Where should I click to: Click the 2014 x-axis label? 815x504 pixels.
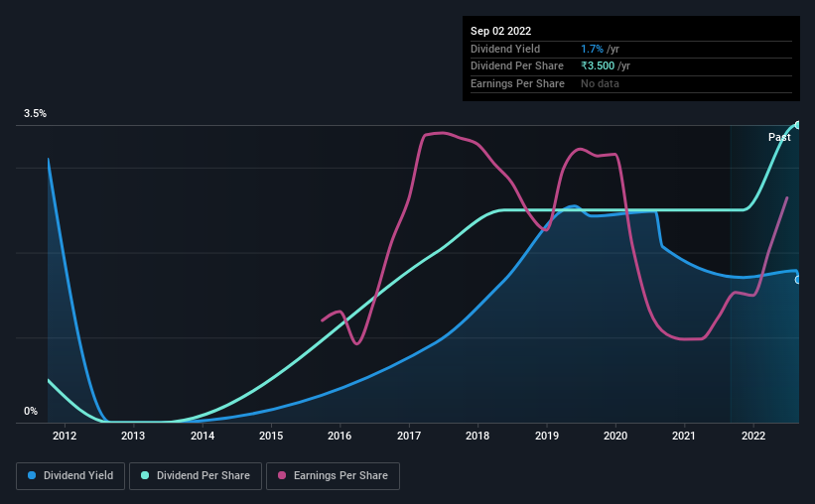click(203, 436)
